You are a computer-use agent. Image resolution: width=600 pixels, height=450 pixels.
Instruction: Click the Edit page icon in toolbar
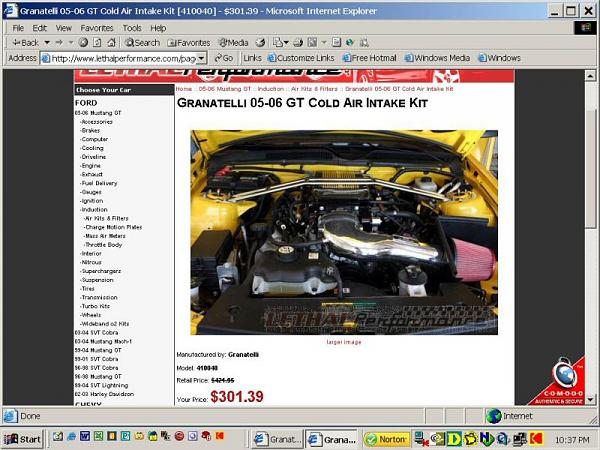tap(312, 42)
